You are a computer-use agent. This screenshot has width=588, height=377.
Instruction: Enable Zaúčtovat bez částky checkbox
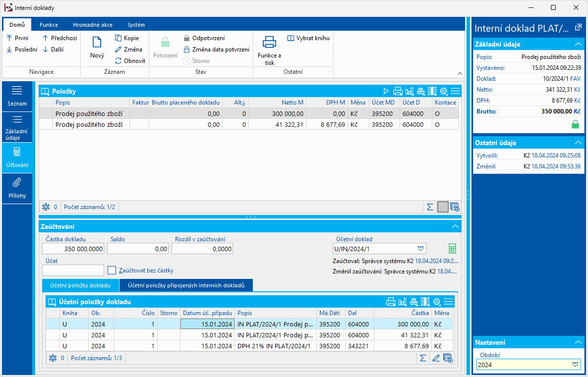(112, 270)
